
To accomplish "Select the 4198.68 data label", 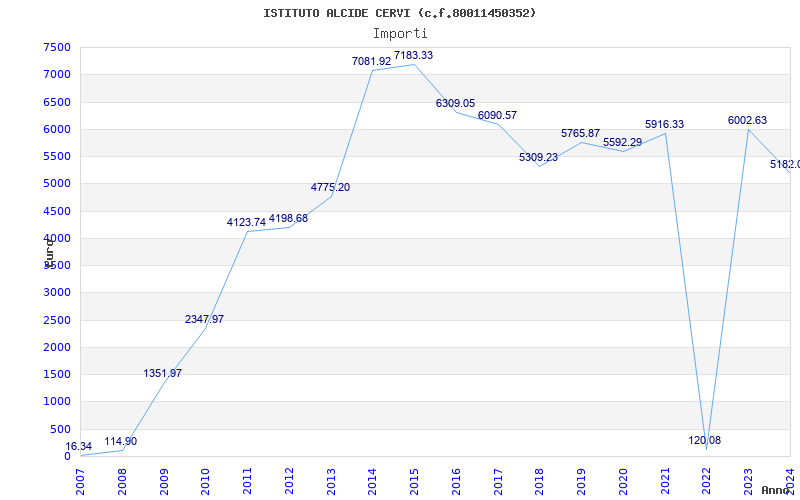I will pyautogui.click(x=288, y=218).
